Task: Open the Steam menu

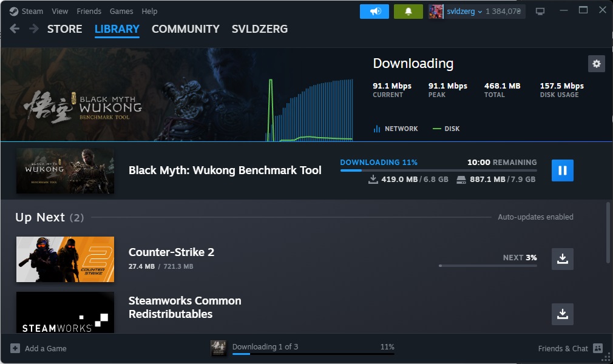Action: coord(32,12)
